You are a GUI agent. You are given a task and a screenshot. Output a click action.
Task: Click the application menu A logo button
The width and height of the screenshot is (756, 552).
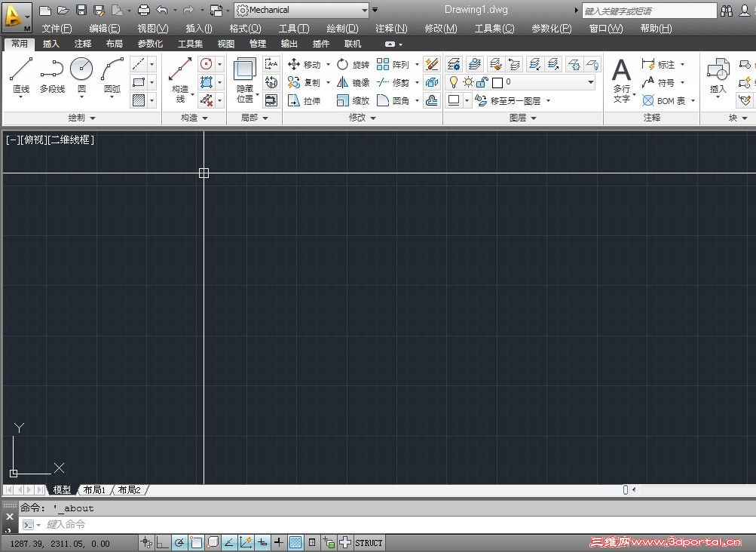point(17,17)
